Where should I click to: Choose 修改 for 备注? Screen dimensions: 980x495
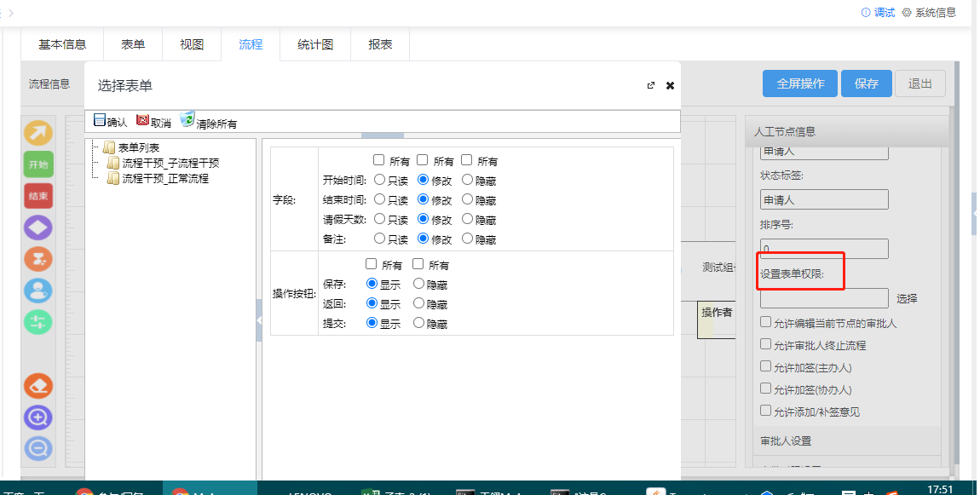point(424,238)
